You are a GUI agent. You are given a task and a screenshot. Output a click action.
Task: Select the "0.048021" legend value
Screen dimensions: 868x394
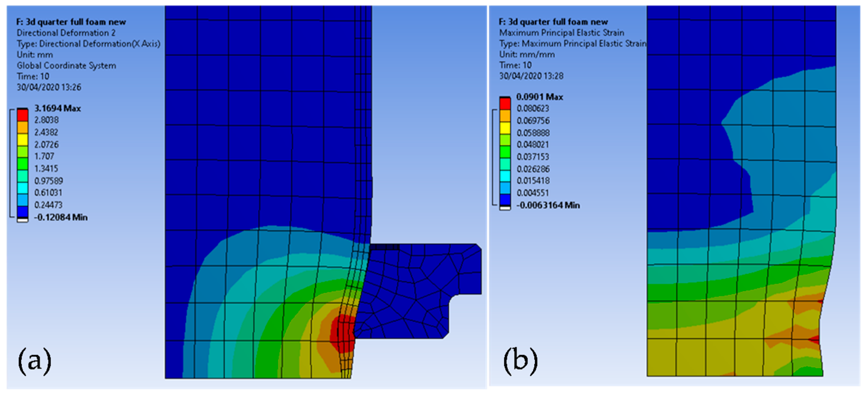[x=533, y=145]
